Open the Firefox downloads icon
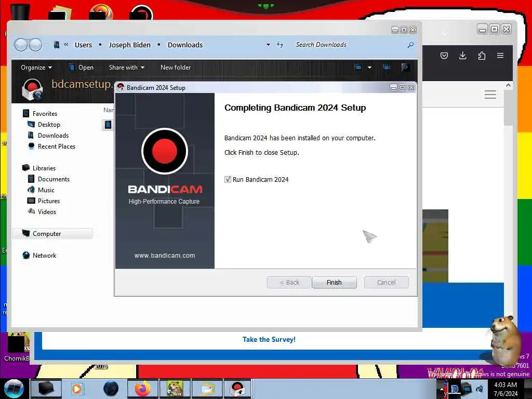This screenshot has width=532, height=399. click(x=462, y=56)
